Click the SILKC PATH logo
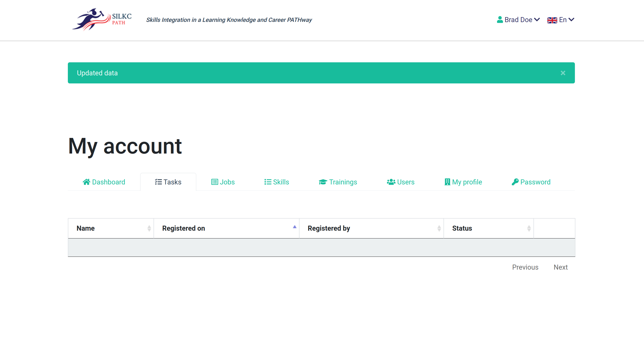Viewport: 644px width, 344px height. pos(102,20)
